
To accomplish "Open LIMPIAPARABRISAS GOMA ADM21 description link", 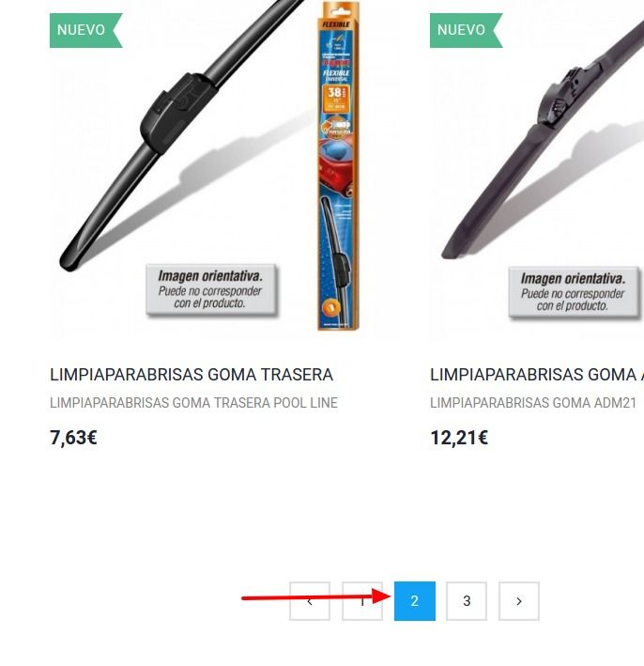I will [x=533, y=403].
